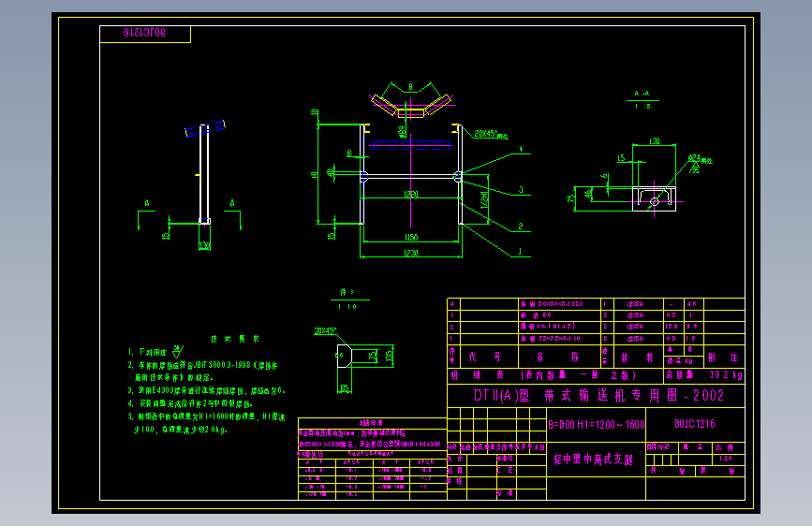Click part callout number 1
The width and height of the screenshot is (812, 526).
click(x=521, y=252)
